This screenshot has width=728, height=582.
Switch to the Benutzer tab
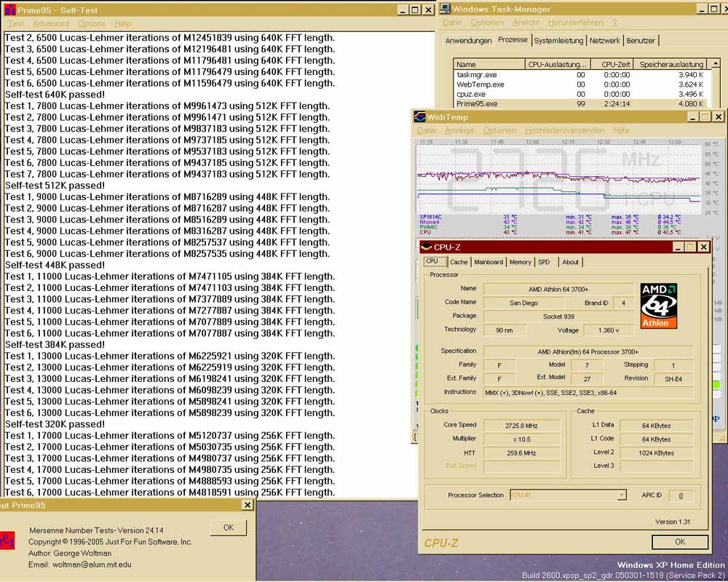point(641,41)
